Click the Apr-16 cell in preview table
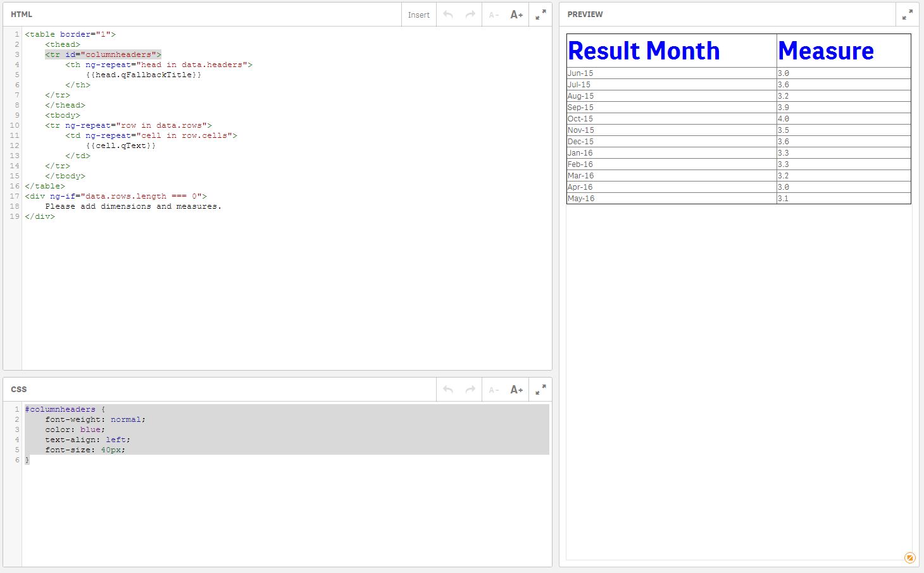 click(x=671, y=187)
